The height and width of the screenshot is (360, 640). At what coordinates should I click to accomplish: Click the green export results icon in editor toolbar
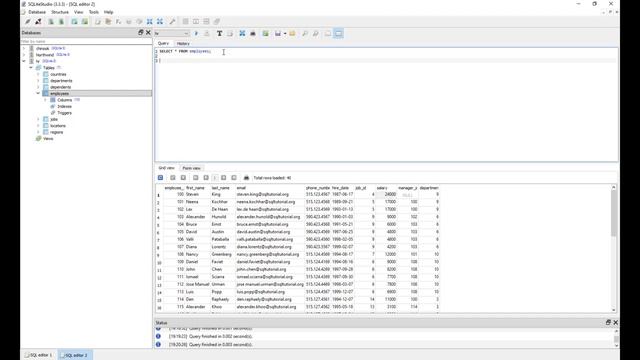(266, 33)
